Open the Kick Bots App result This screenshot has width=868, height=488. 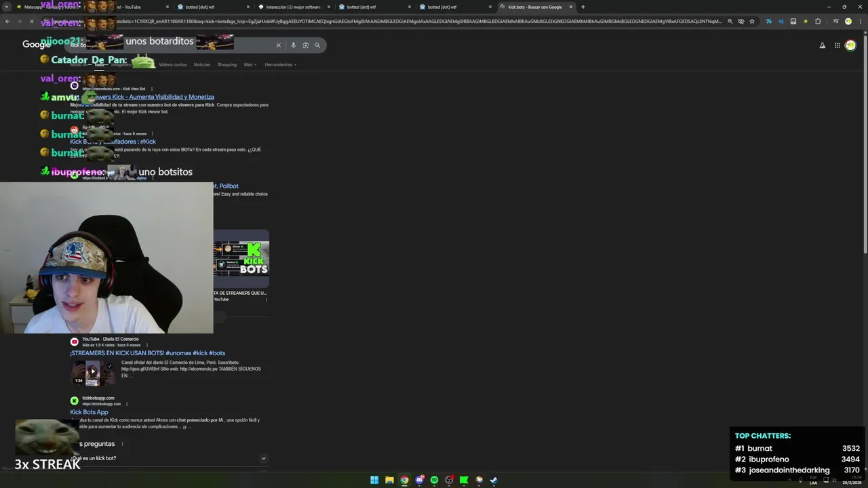[89, 412]
